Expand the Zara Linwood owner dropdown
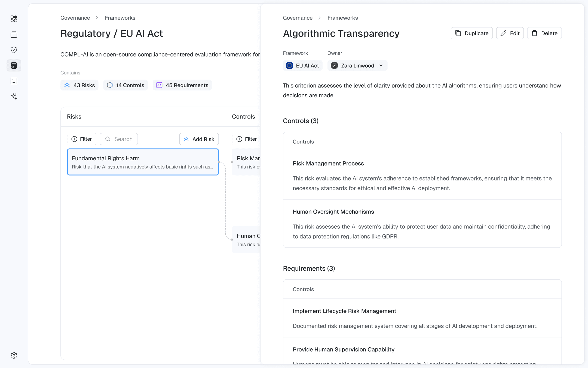The image size is (588, 368). click(x=357, y=66)
